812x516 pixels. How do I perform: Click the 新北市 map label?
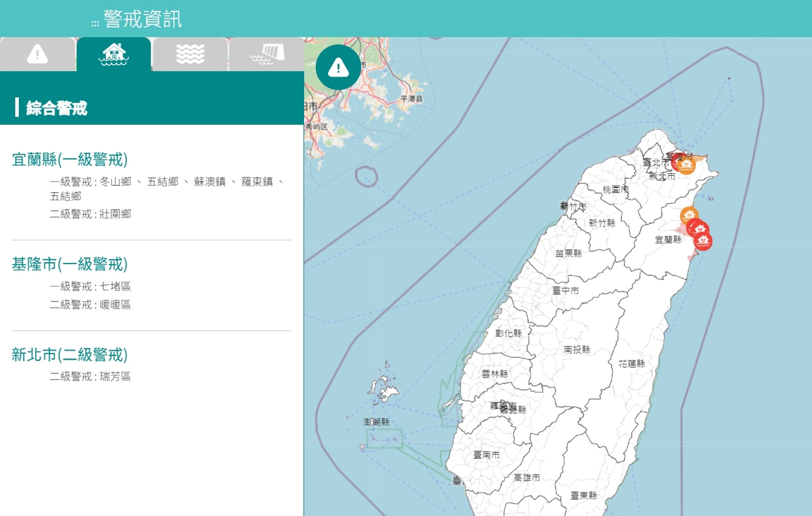point(662,176)
